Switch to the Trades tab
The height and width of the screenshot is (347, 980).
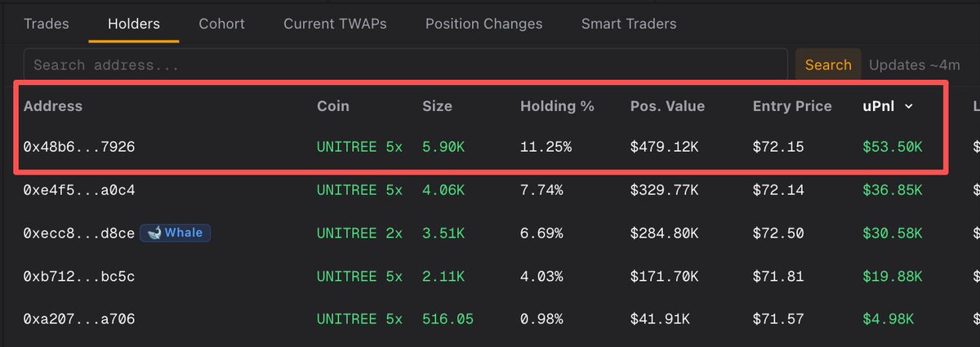[47, 24]
